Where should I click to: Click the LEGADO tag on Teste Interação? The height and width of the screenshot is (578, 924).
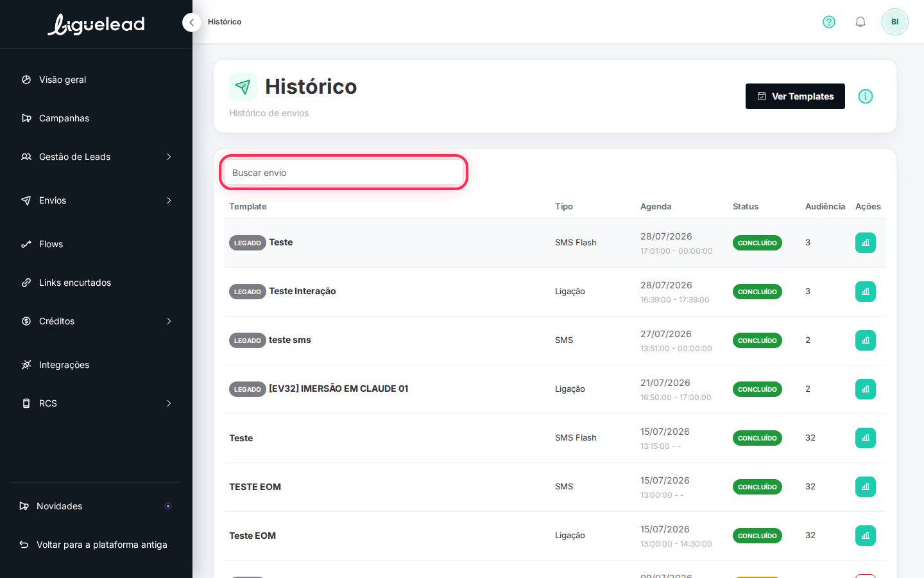[247, 292]
